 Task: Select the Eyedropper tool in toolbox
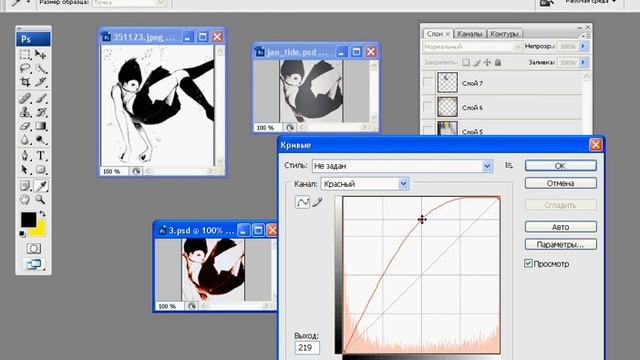click(40, 186)
